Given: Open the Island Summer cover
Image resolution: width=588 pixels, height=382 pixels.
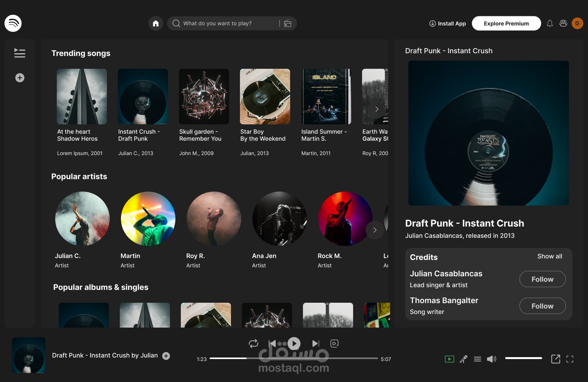Looking at the screenshot, I should (326, 96).
